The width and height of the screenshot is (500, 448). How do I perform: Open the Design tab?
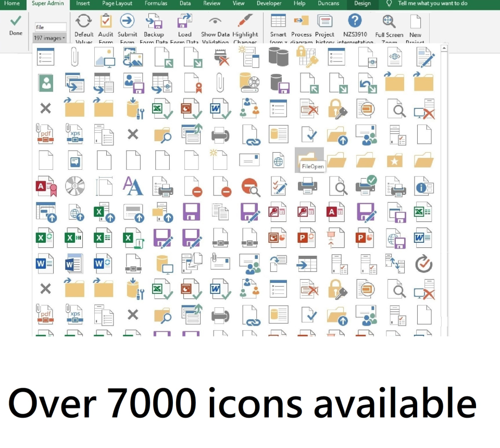coord(362,4)
